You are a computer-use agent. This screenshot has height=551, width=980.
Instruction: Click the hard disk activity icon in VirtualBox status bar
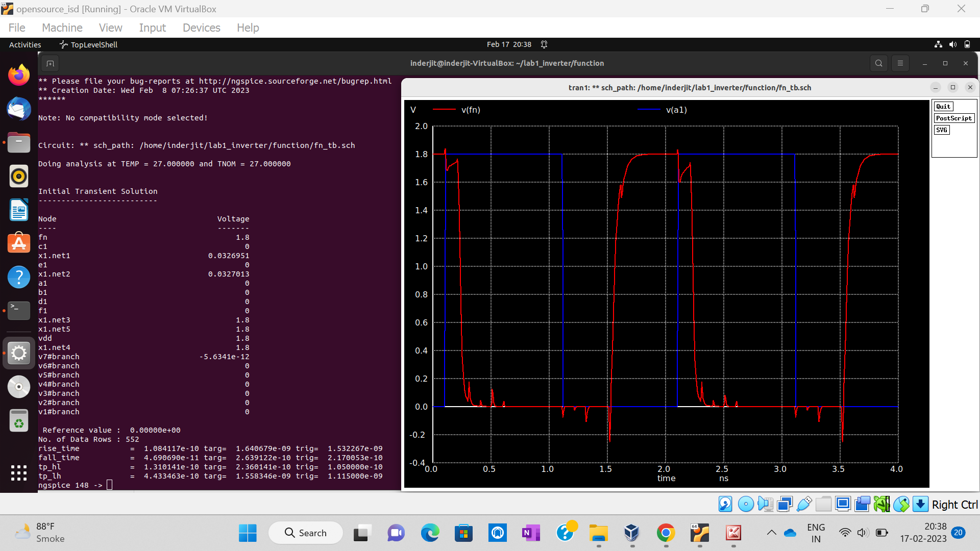click(x=725, y=504)
